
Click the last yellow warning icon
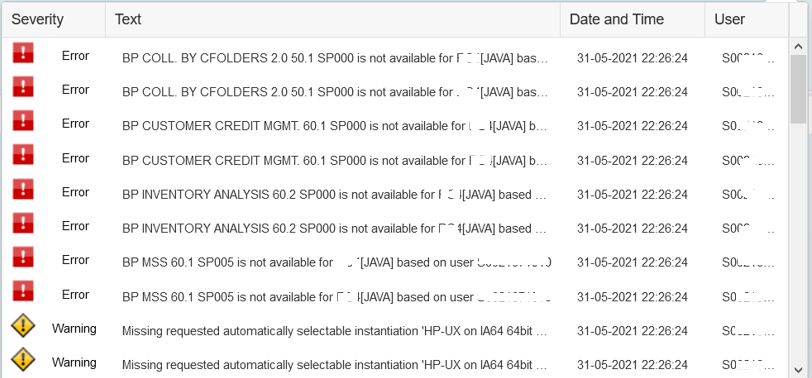click(x=23, y=360)
